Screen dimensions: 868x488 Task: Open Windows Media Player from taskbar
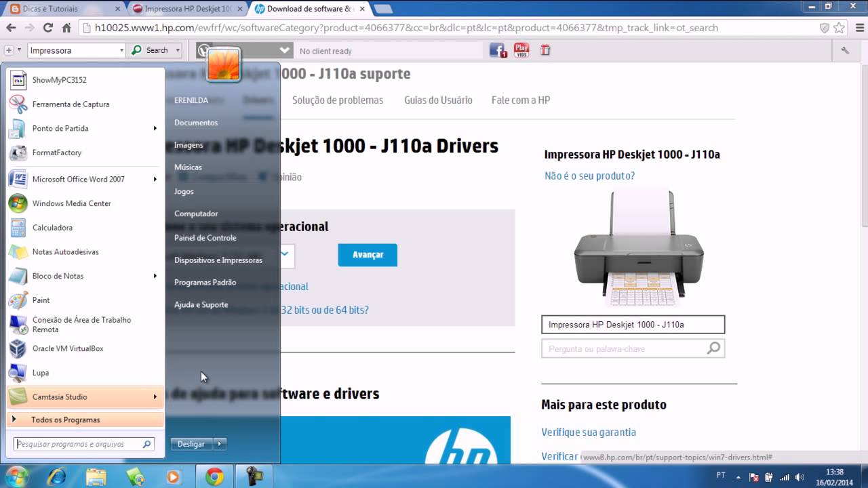click(x=173, y=476)
